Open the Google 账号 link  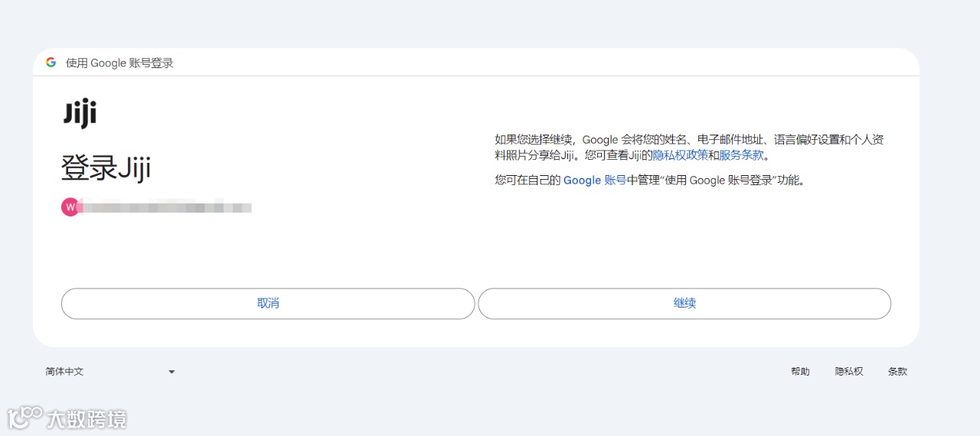coord(595,181)
